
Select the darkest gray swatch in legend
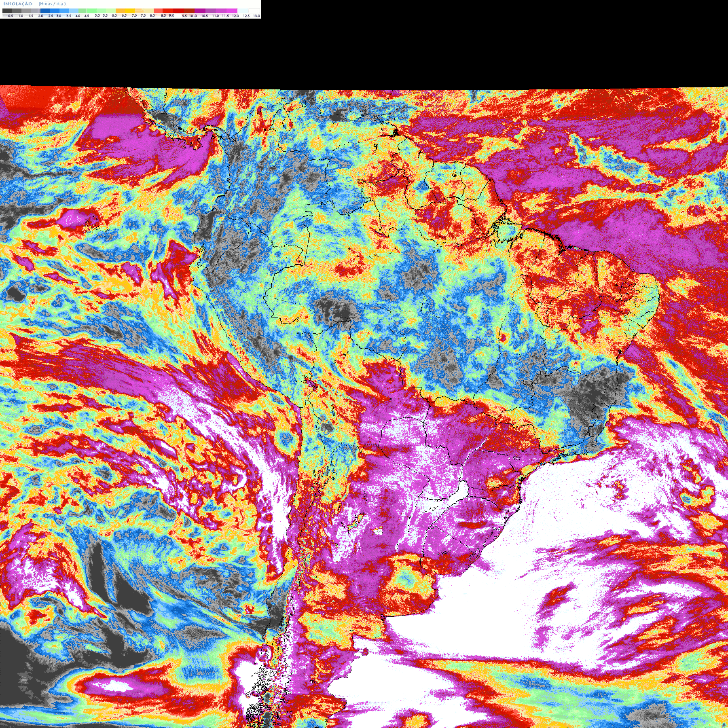pos(7,11)
